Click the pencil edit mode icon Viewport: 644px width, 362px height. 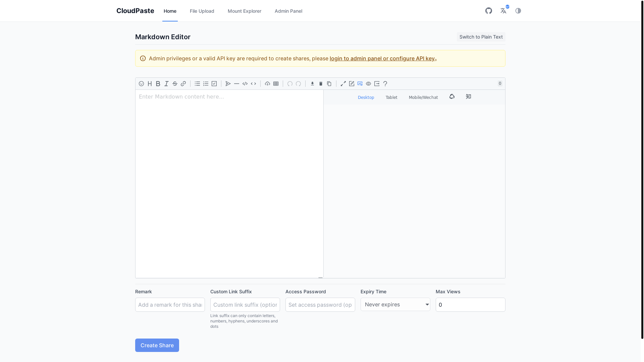click(x=352, y=84)
